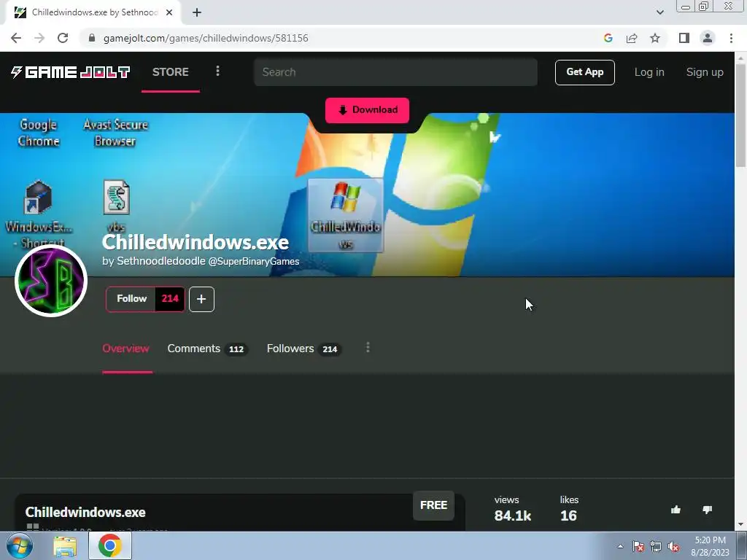Toggle the browser side panel
The image size is (747, 560).
click(684, 38)
